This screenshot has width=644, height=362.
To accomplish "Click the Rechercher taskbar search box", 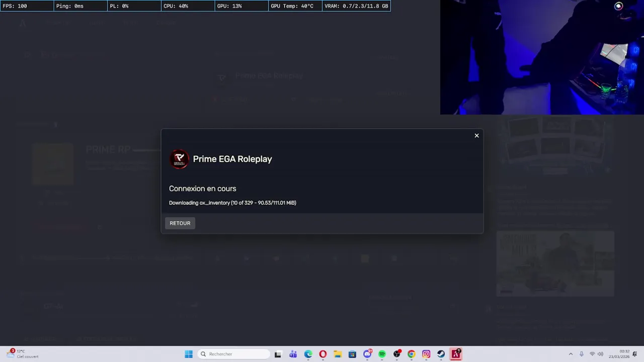I will pos(233,354).
